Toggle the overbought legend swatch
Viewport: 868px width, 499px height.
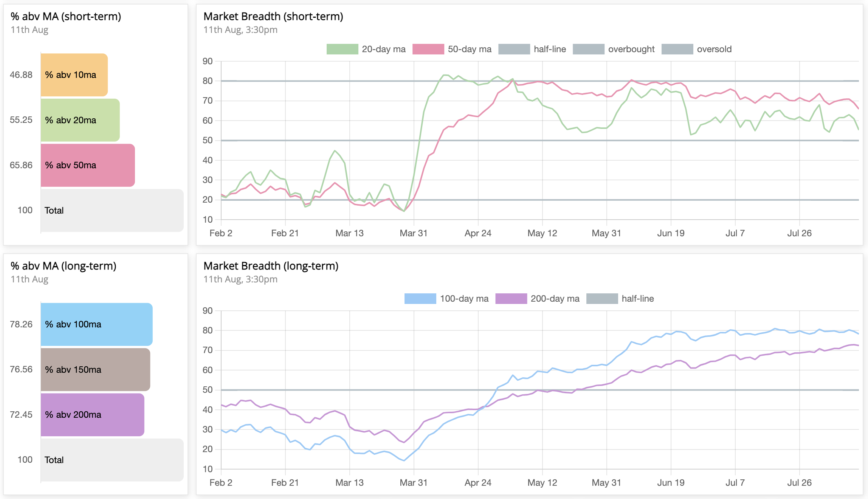588,49
